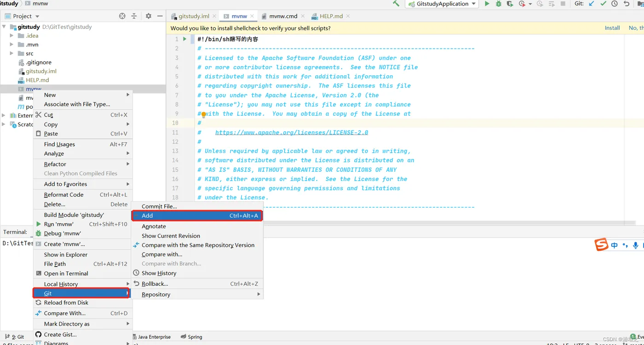Open the profiler options dropdown arrow
The width and height of the screenshot is (644, 345).
pyautogui.click(x=530, y=4)
